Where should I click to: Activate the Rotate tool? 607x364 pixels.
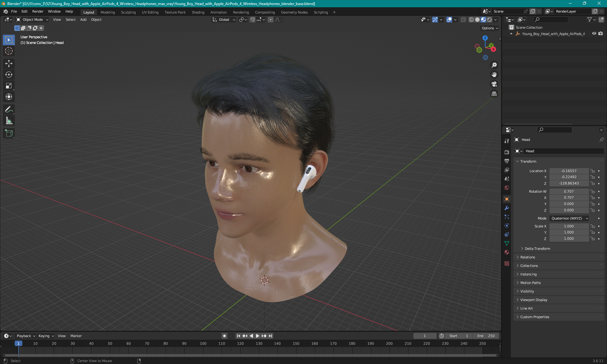(9, 75)
